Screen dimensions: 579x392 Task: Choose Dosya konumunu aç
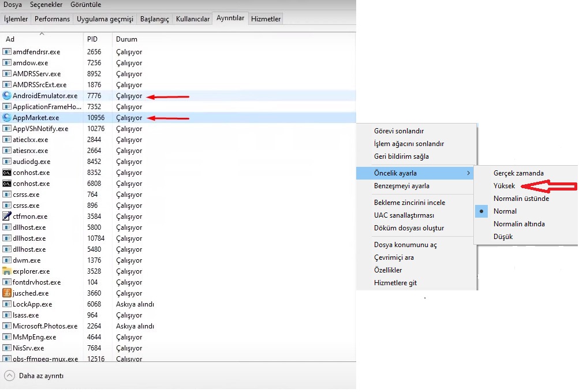tap(405, 245)
